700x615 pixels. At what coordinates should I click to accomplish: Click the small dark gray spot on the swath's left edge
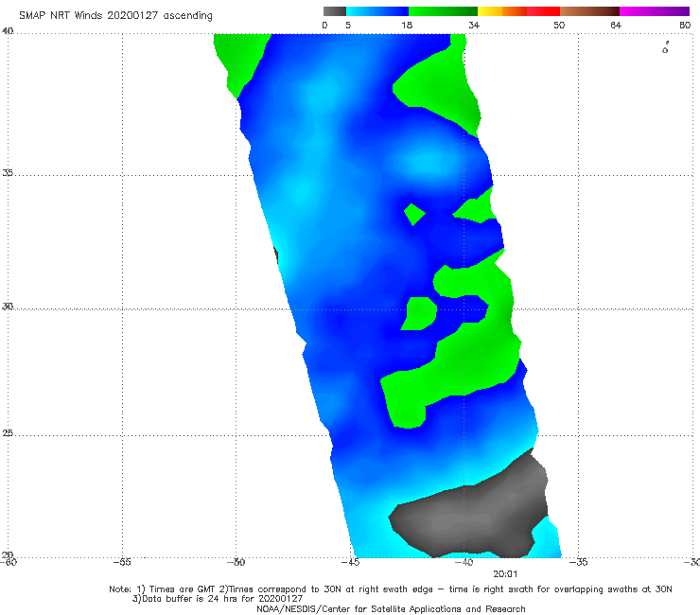pyautogui.click(x=276, y=255)
